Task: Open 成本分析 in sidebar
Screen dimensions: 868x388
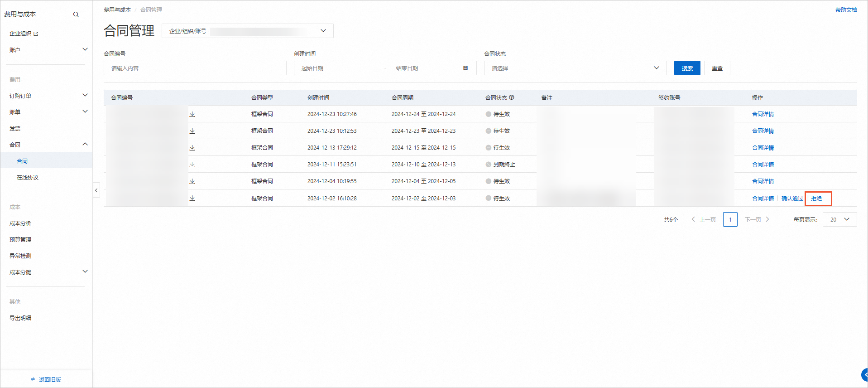Action: 20,223
